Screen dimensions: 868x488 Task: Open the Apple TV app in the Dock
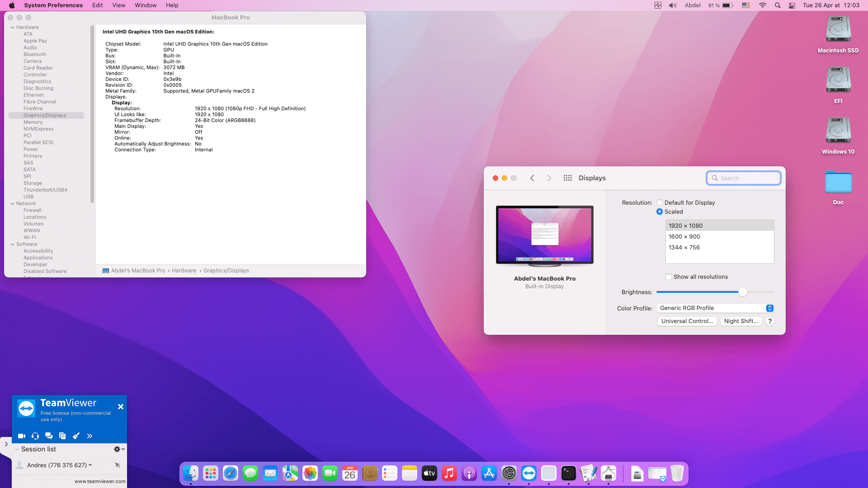click(x=429, y=473)
